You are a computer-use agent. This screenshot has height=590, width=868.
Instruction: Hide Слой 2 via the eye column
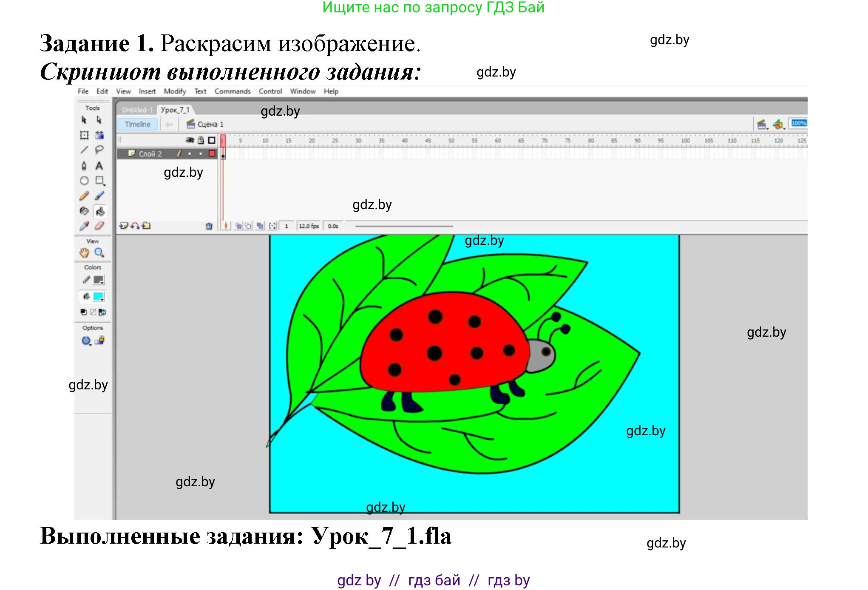coord(190,153)
